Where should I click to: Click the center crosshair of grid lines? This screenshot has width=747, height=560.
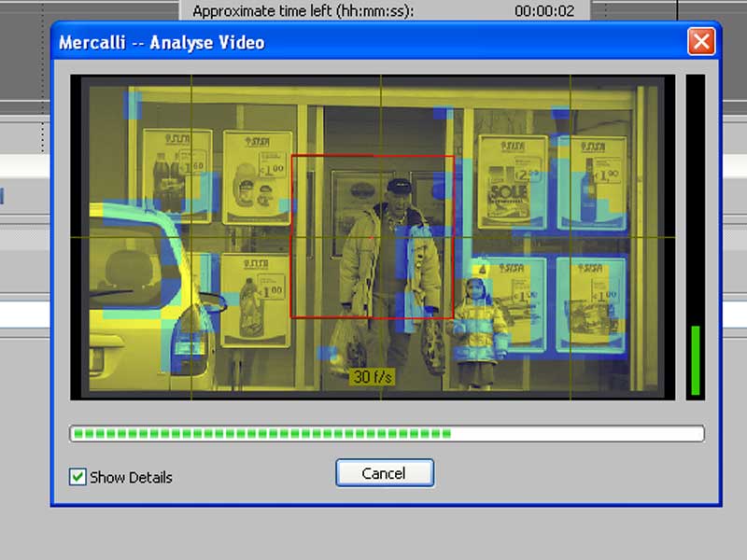pyautogui.click(x=380, y=237)
